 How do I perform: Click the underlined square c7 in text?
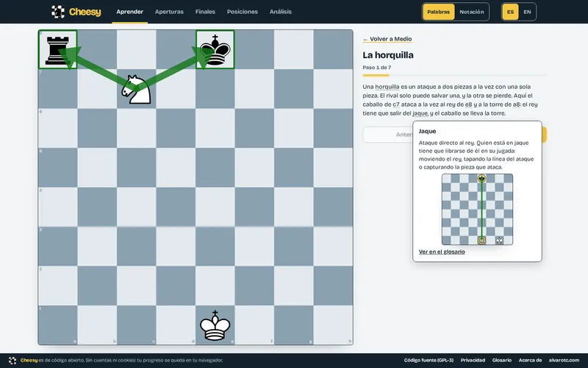click(396, 105)
